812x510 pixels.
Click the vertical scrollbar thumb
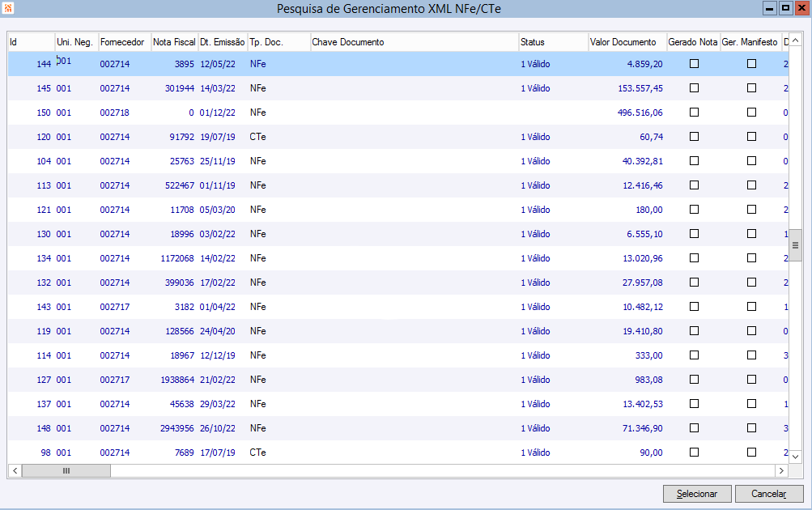click(796, 245)
